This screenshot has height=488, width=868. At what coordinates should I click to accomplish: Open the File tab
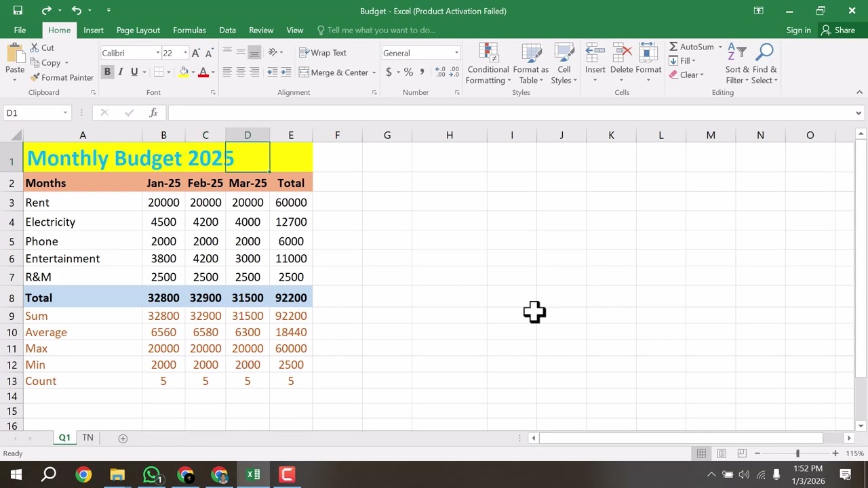click(20, 30)
